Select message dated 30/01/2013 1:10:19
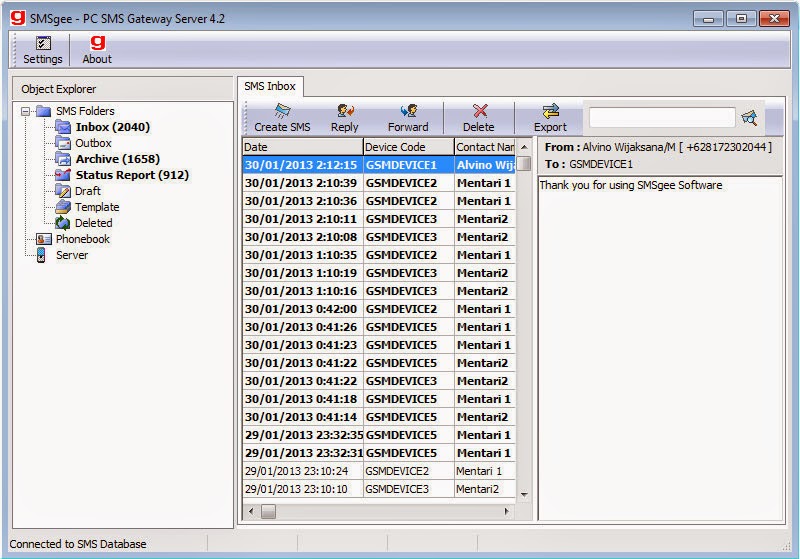 coord(379,273)
